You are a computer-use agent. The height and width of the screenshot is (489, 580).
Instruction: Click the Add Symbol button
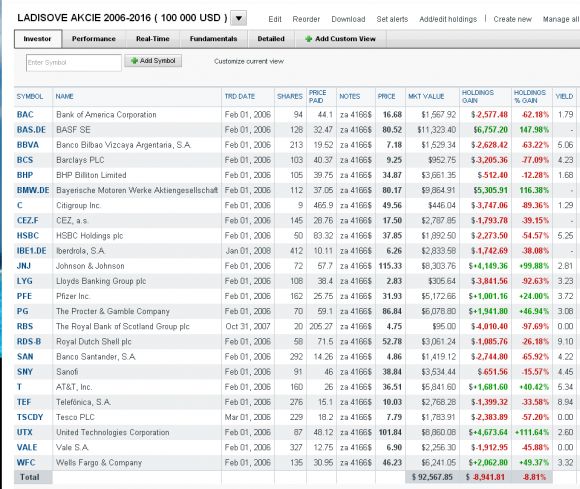[153, 61]
